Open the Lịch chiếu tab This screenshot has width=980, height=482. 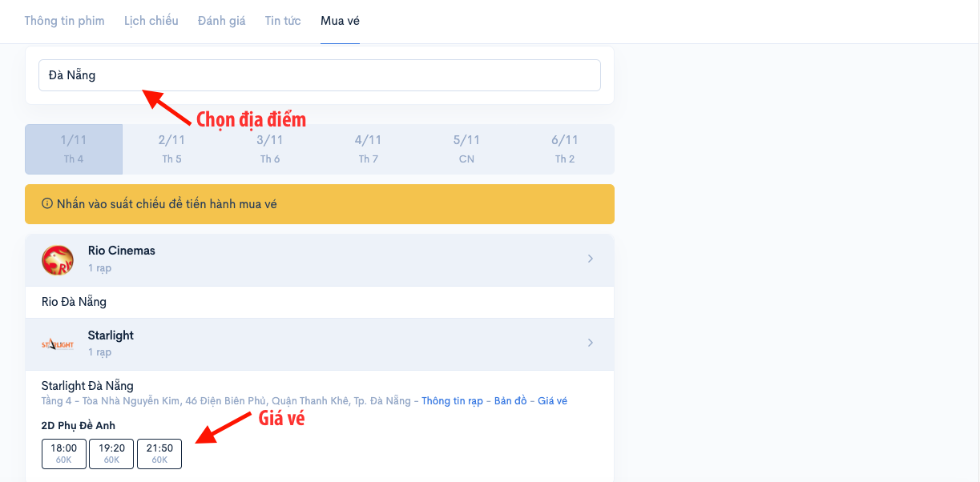pyautogui.click(x=151, y=21)
